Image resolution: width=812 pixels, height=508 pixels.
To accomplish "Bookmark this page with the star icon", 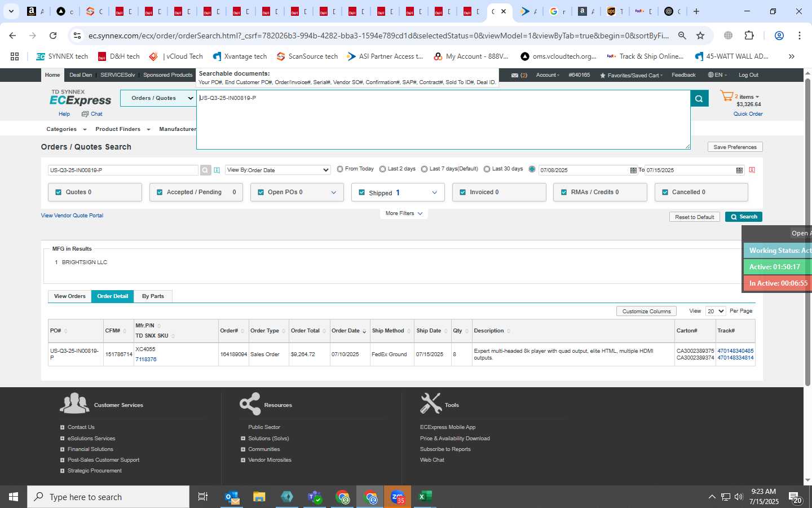I will pos(700,36).
